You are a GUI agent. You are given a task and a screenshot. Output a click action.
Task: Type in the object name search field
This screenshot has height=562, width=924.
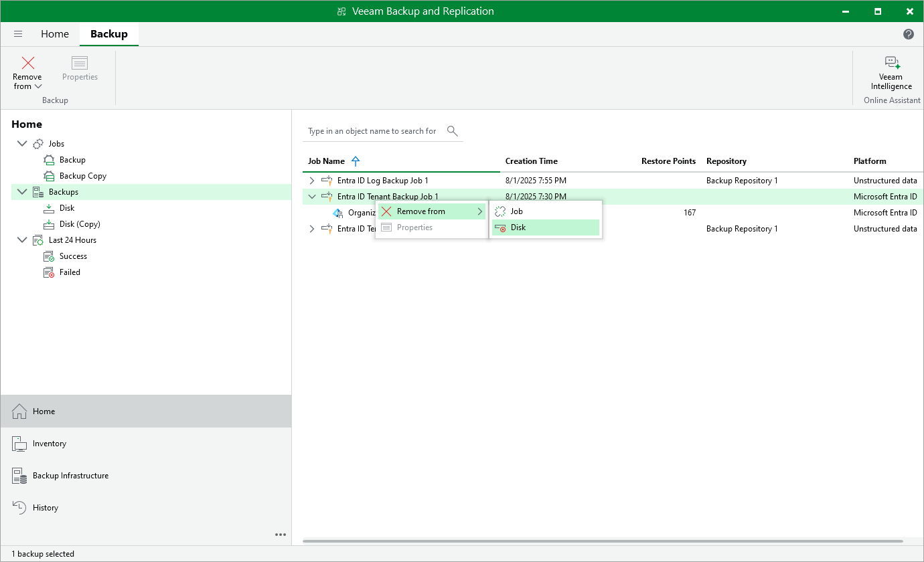coord(372,131)
